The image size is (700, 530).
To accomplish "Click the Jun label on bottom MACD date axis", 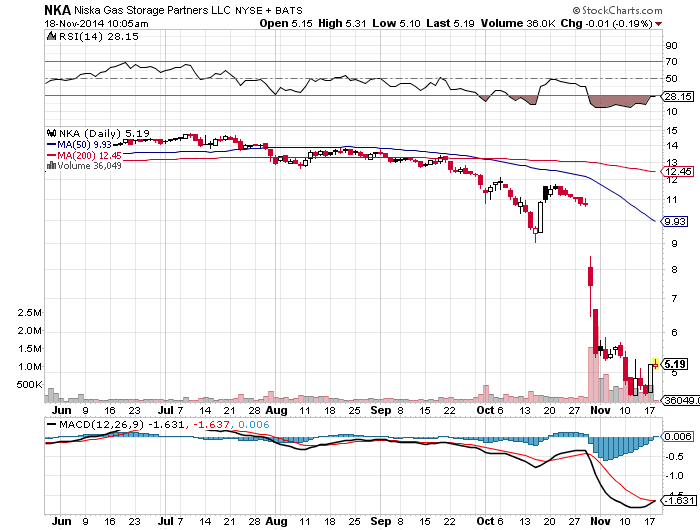I will coord(62,521).
